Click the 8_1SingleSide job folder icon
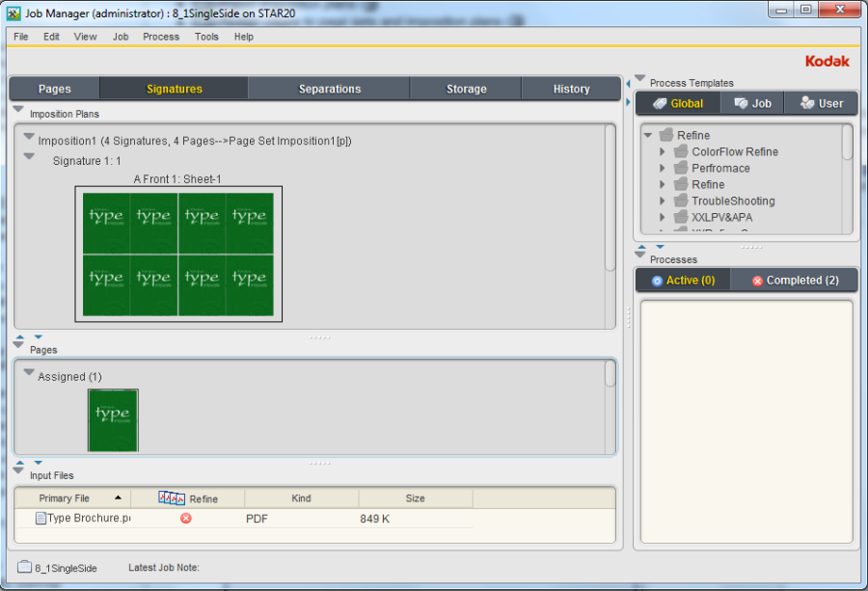Screen dimensions: 868x591 coord(24,568)
